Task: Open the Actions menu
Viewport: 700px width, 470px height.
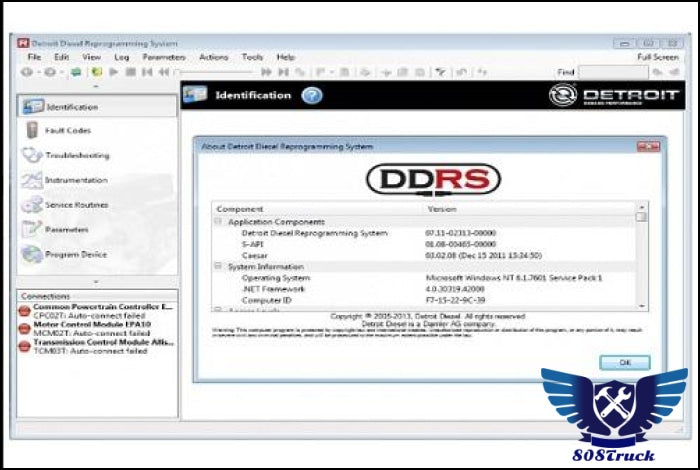Action: [213, 57]
